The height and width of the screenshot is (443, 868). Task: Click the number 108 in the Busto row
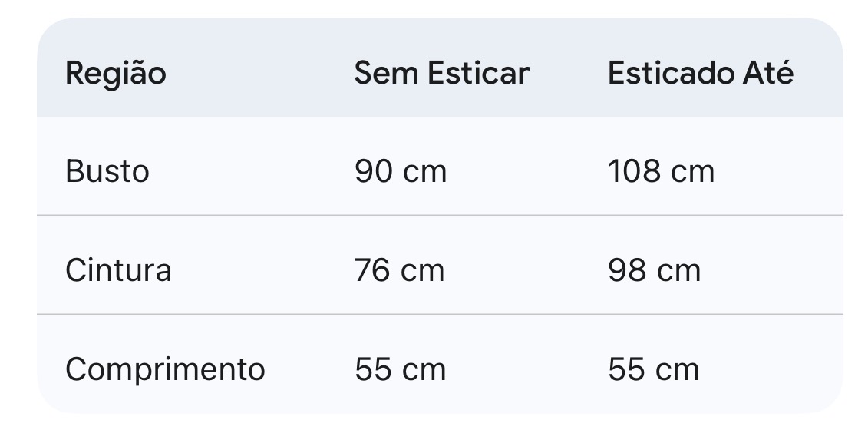coord(633,171)
